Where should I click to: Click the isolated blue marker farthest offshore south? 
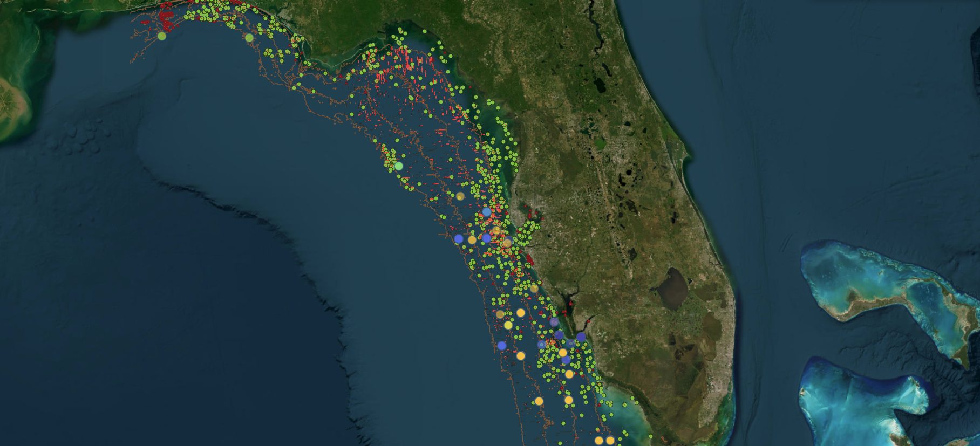(502, 345)
